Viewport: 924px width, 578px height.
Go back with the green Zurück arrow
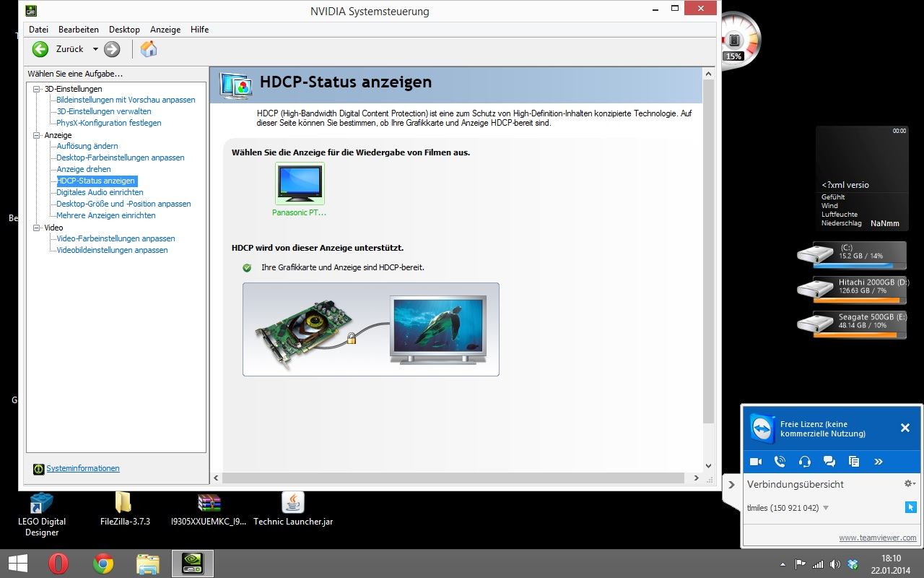40,49
